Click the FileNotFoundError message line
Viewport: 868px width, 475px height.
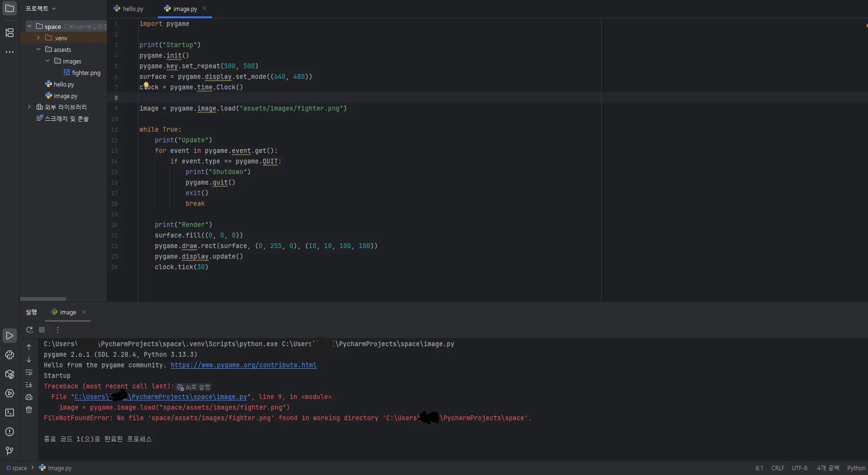(x=288, y=418)
